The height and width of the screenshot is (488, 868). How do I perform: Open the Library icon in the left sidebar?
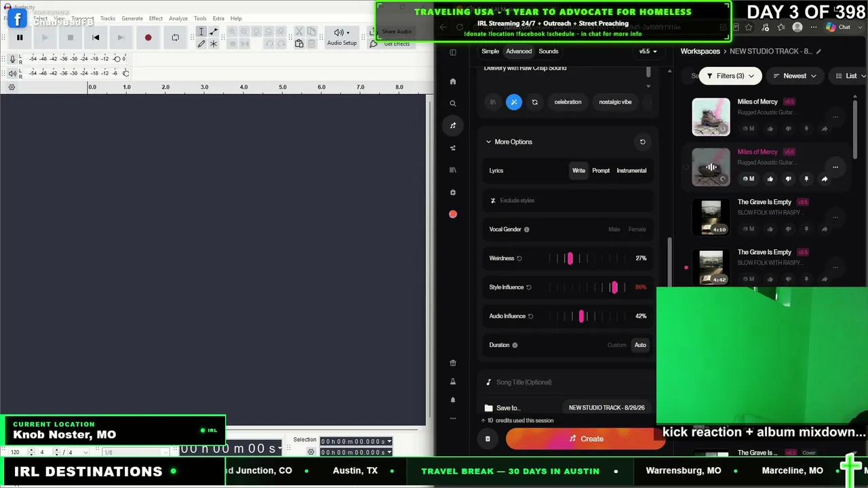pyautogui.click(x=453, y=170)
